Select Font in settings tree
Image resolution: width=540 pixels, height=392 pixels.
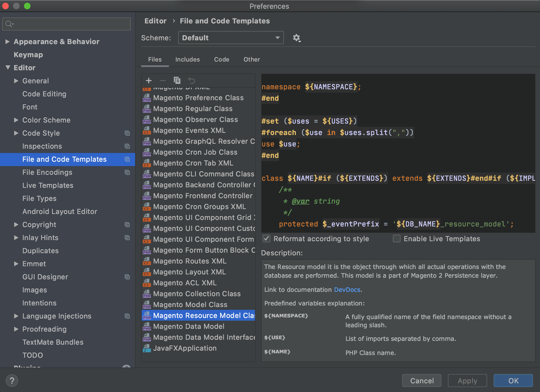coord(30,107)
